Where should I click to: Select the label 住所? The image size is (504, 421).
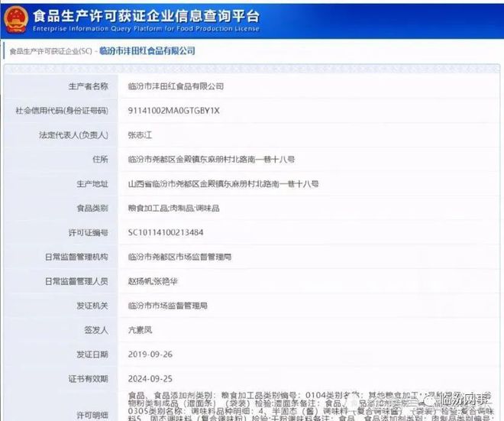pyautogui.click(x=100, y=159)
